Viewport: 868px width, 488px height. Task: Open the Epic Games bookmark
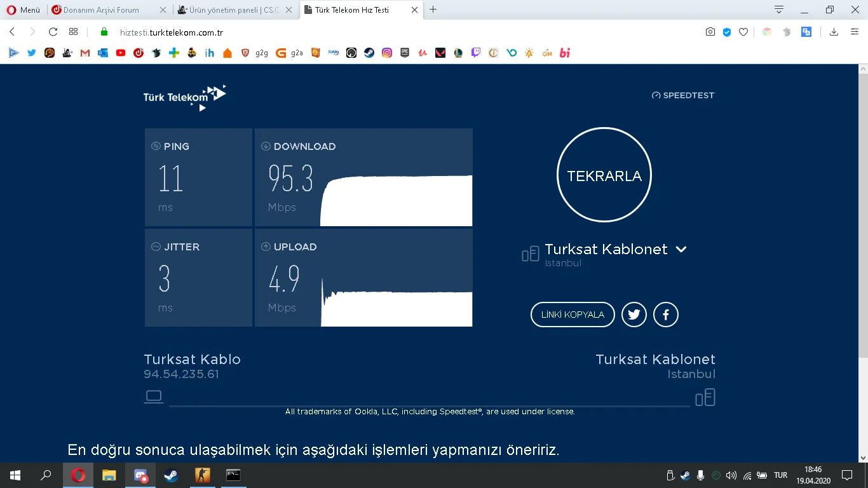point(403,53)
